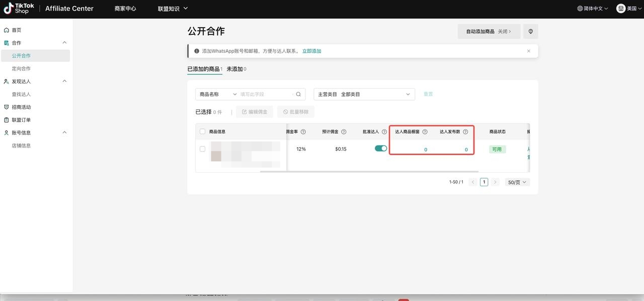Open the 商品名称 search type dropdown
This screenshot has width=644, height=301.
tap(218, 94)
